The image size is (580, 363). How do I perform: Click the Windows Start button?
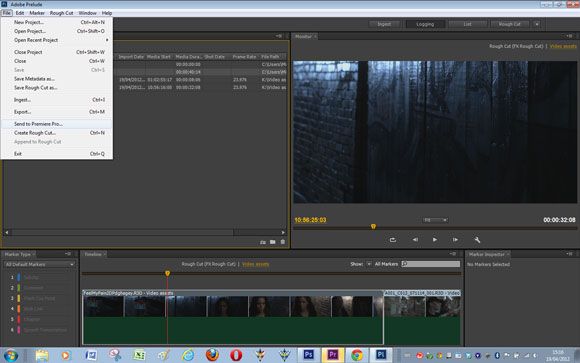point(11,355)
